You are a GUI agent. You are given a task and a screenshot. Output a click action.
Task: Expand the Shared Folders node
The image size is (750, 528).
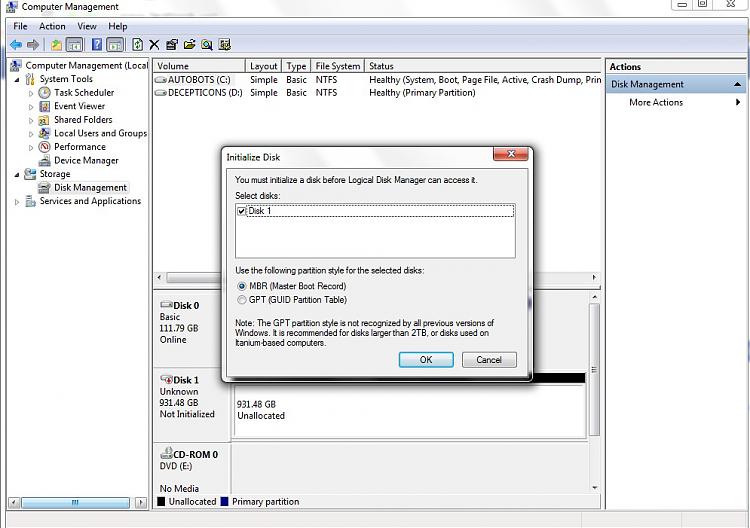(31, 121)
